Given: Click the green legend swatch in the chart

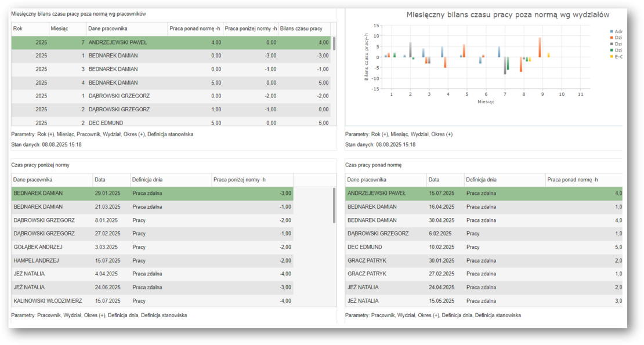Looking at the screenshot, I should pos(612,50).
